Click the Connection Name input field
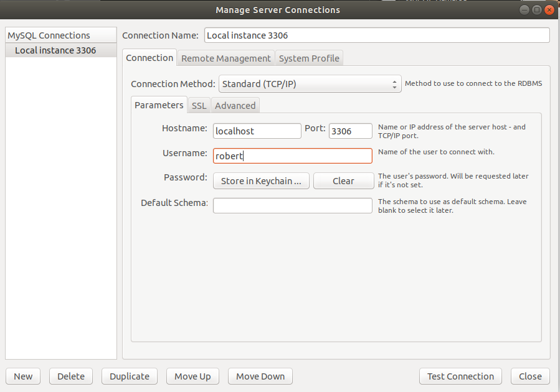The image size is (560, 392). click(377, 35)
